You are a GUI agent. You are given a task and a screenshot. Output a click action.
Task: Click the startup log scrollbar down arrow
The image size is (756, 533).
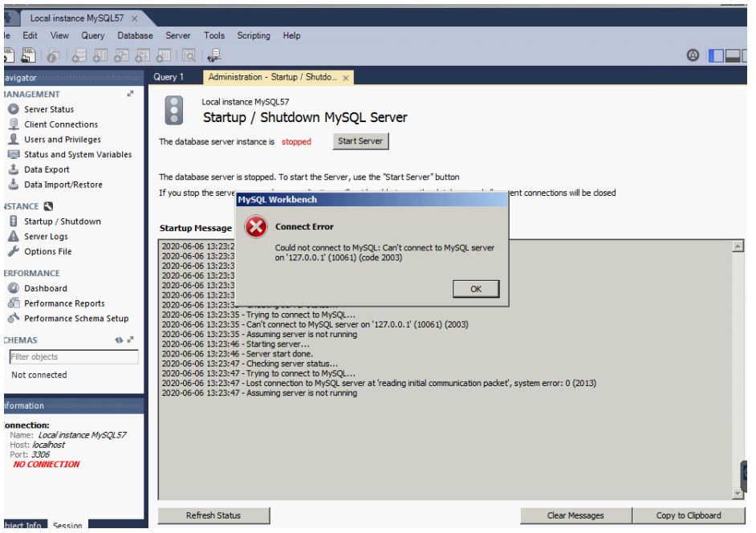point(738,494)
